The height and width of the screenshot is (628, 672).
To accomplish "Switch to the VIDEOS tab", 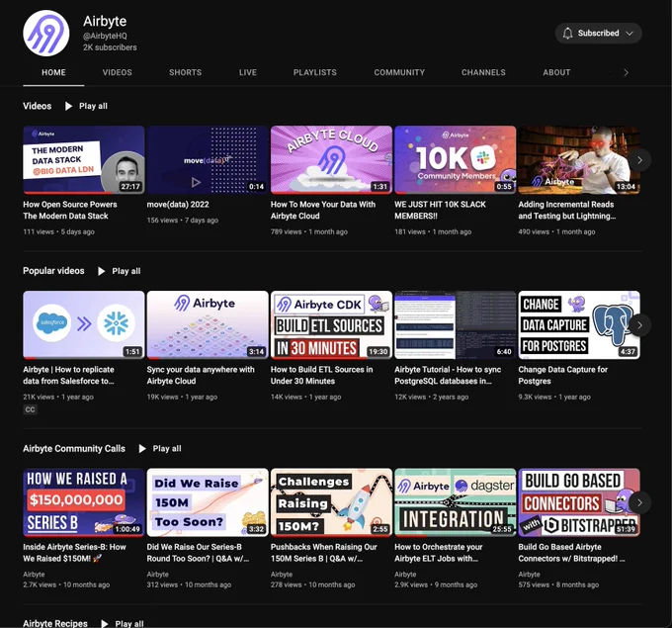I will [117, 72].
